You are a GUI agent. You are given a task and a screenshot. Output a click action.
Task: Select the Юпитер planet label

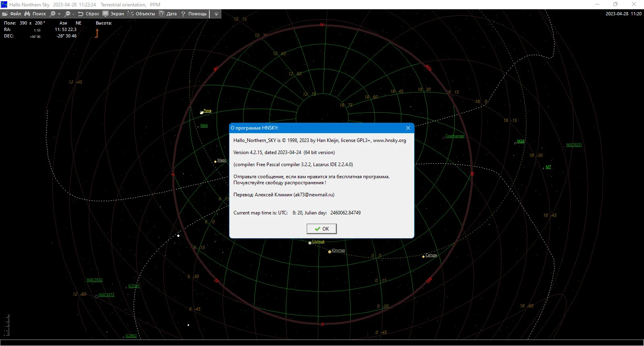[338, 250]
